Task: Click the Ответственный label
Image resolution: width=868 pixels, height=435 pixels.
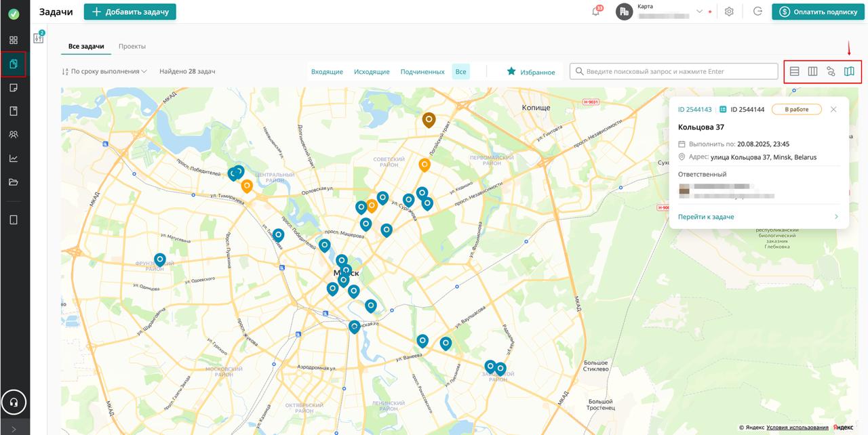Action: pyautogui.click(x=703, y=174)
